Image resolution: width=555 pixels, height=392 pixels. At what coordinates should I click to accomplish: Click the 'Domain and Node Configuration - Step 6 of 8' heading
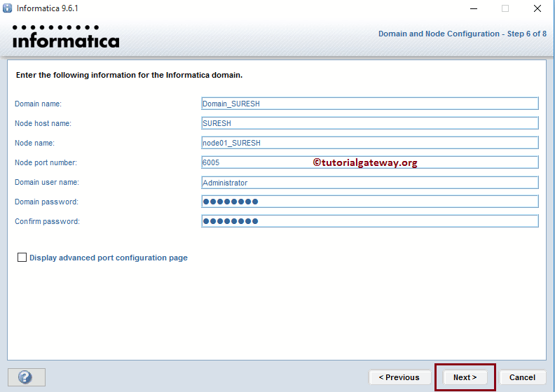click(x=463, y=34)
